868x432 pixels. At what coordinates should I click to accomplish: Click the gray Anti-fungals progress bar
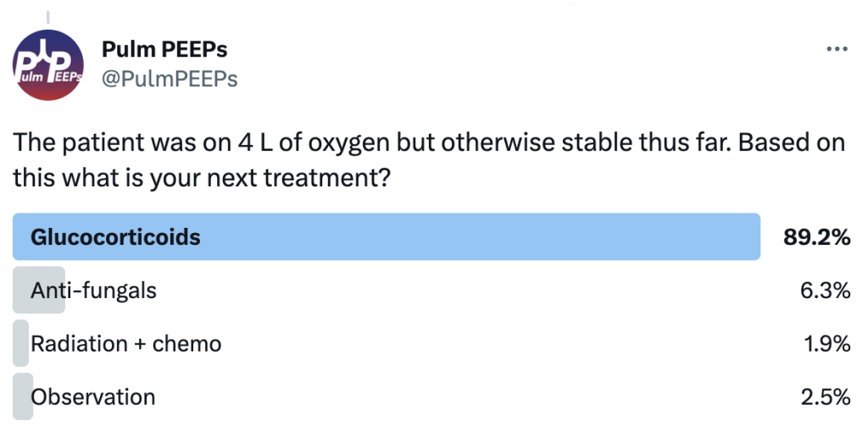tap(39, 290)
